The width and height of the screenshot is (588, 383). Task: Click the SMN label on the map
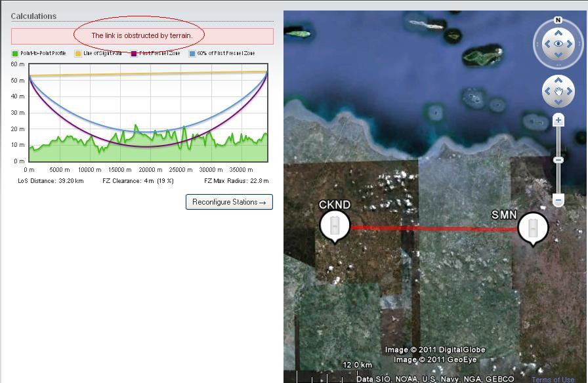pos(504,214)
